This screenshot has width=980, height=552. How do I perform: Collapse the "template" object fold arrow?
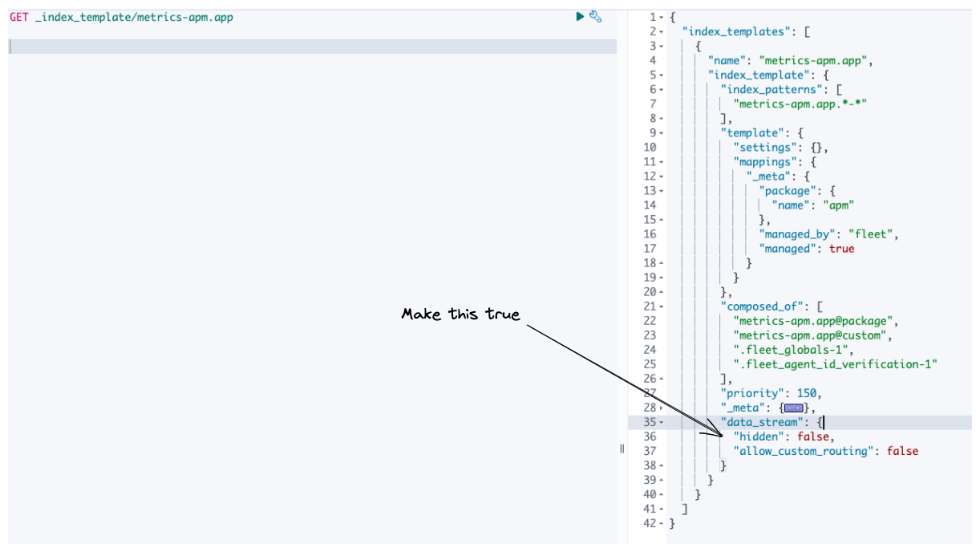tap(660, 132)
